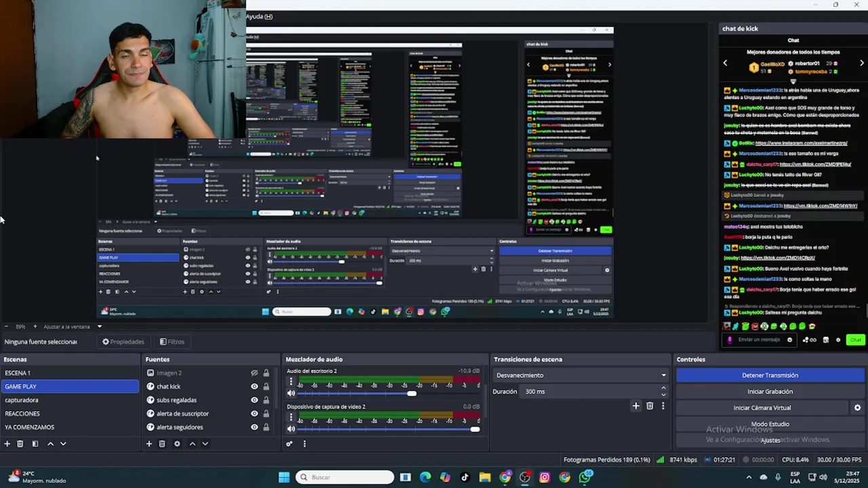
Task: Open transition properties three-dot menu
Action: (x=663, y=406)
